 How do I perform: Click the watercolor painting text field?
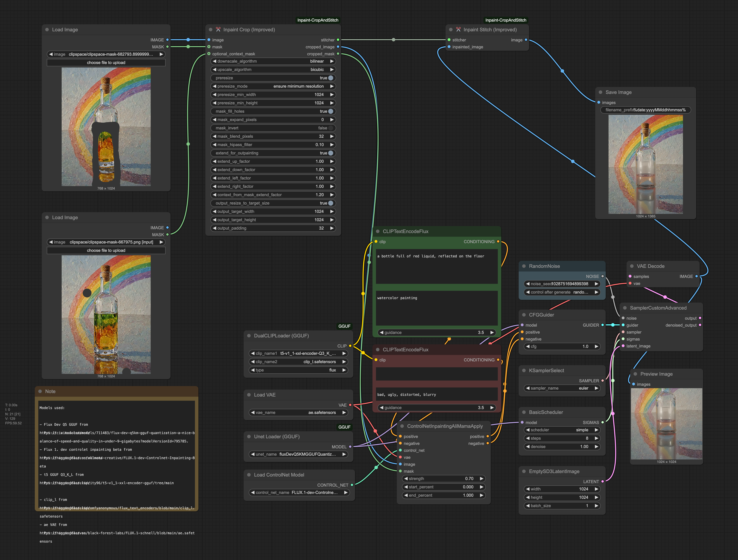coord(436,308)
